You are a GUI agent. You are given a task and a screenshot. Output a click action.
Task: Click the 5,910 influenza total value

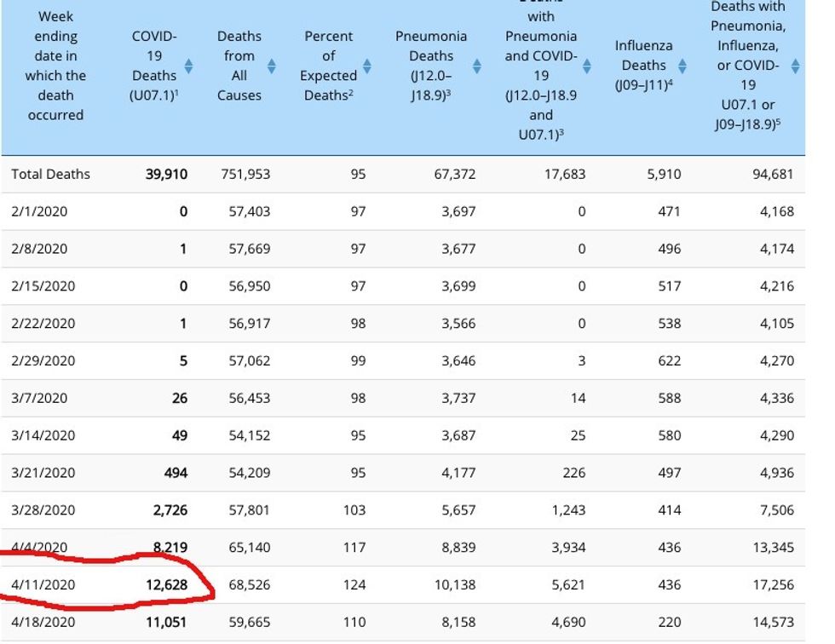663,174
